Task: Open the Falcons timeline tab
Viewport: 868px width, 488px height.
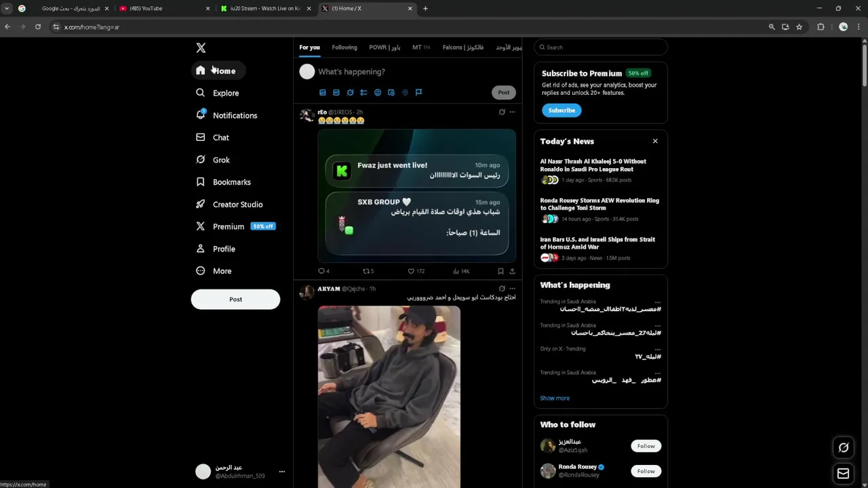Action: tap(463, 47)
